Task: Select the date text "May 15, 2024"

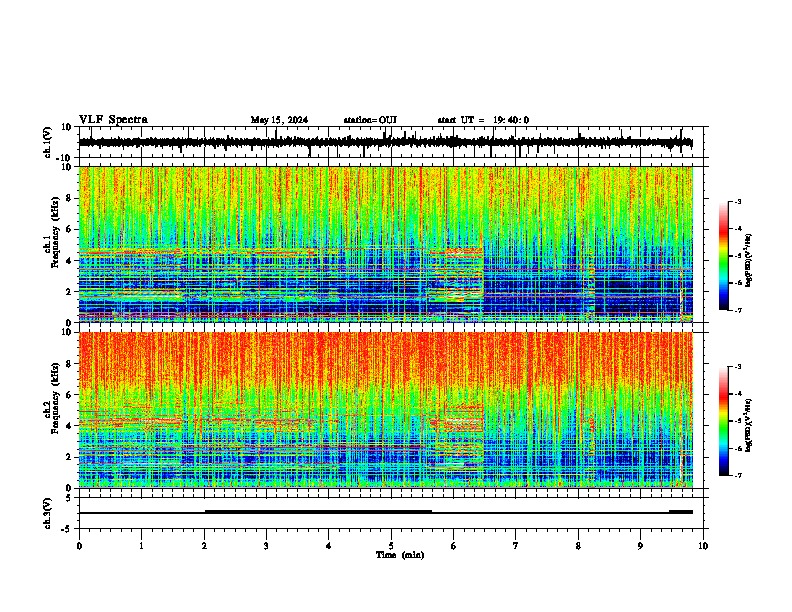Action: (279, 120)
